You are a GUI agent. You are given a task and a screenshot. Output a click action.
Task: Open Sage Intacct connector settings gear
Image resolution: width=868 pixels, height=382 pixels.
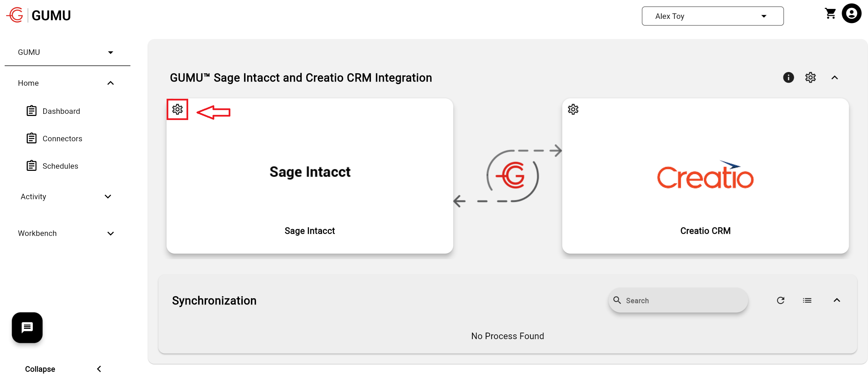tap(177, 109)
